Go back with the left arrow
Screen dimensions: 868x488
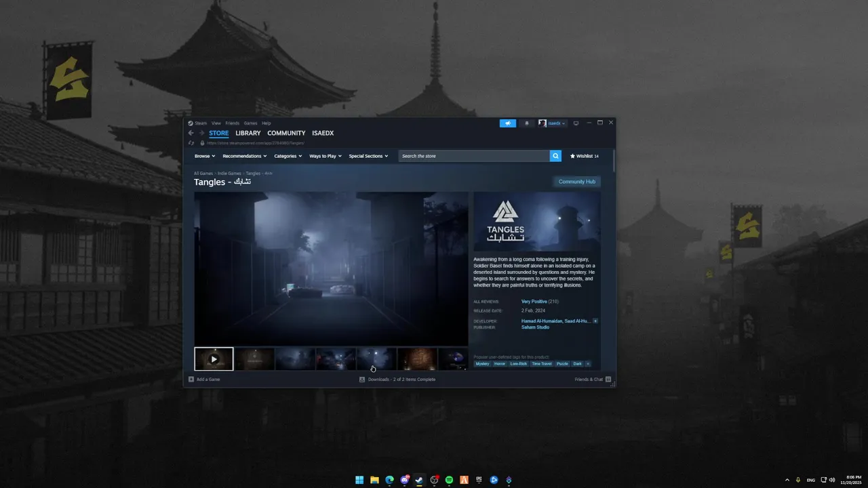click(191, 134)
